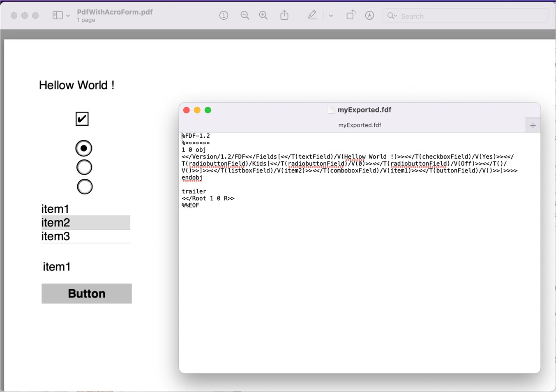Rotate the page using toolbar icon
556x392 pixels.
pyautogui.click(x=351, y=16)
